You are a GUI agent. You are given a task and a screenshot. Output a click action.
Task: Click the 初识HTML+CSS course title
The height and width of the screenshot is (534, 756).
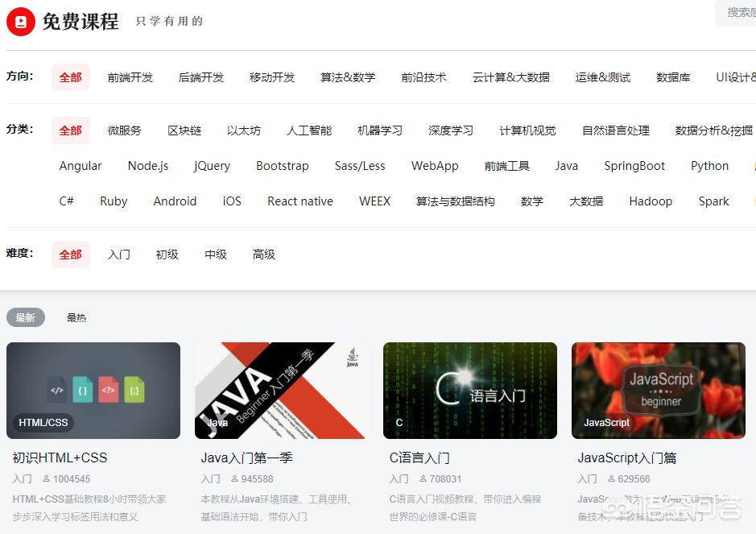point(60,457)
